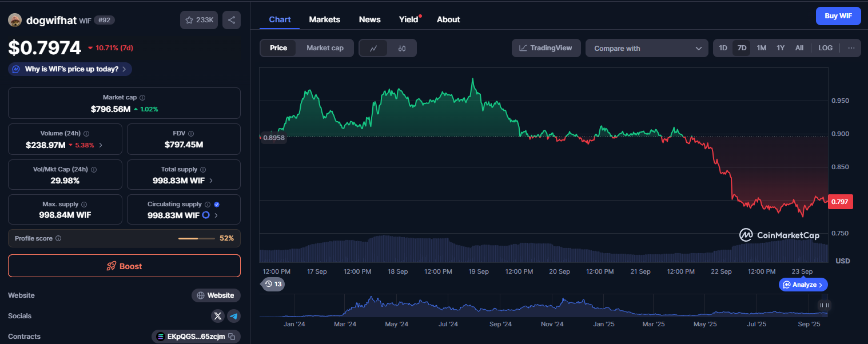Toggle LOG scale on chart
This screenshot has width=868, height=344.
pos(825,49)
